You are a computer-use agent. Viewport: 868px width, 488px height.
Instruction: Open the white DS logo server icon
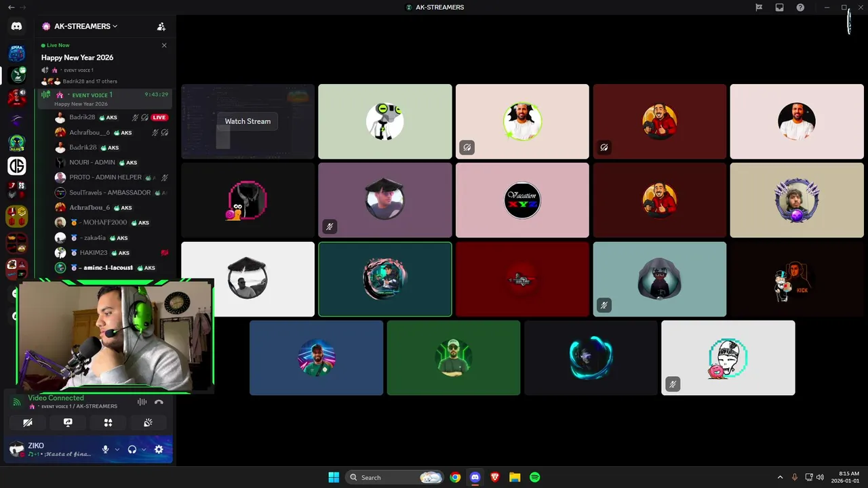coord(17,165)
